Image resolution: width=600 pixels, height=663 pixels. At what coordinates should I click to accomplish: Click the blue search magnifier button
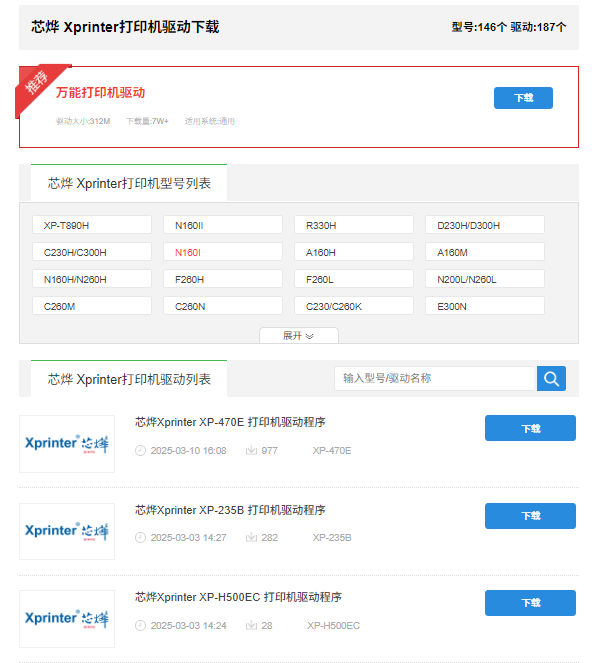pyautogui.click(x=551, y=378)
